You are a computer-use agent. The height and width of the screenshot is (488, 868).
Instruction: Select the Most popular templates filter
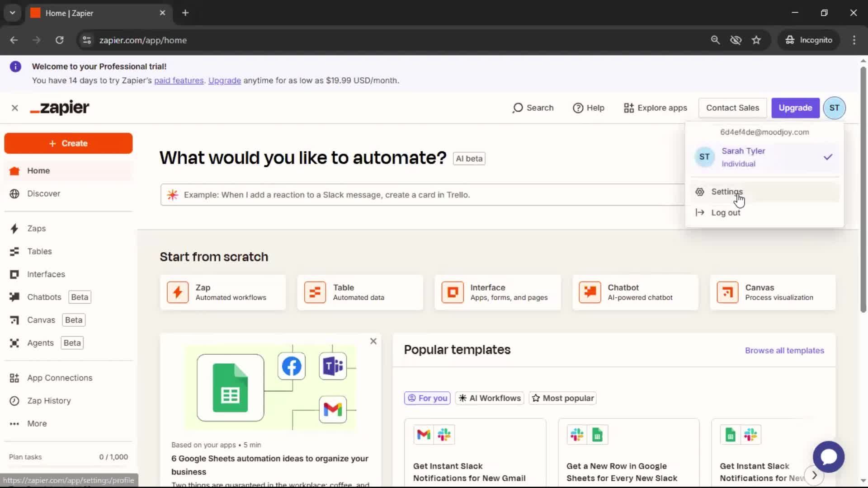[563, 398]
